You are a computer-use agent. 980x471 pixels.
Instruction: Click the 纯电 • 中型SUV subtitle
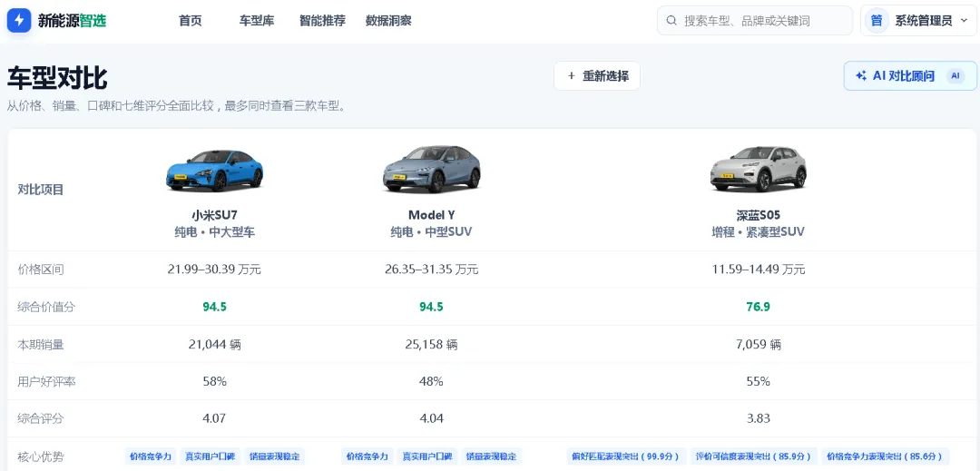point(431,232)
